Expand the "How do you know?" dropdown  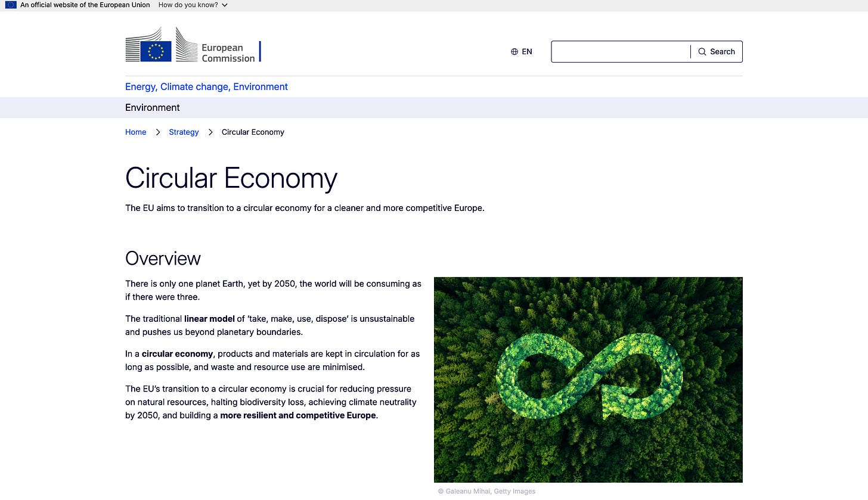coord(193,5)
